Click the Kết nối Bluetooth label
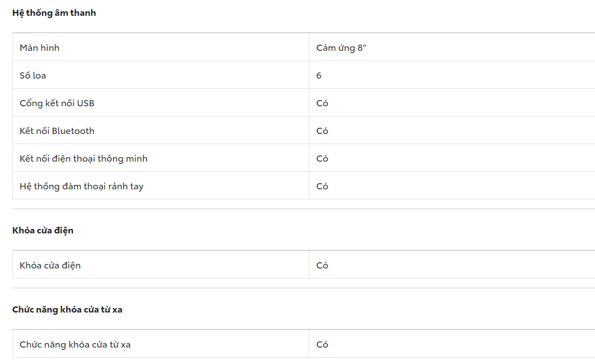Screen dimensions: 595x364 [57, 131]
